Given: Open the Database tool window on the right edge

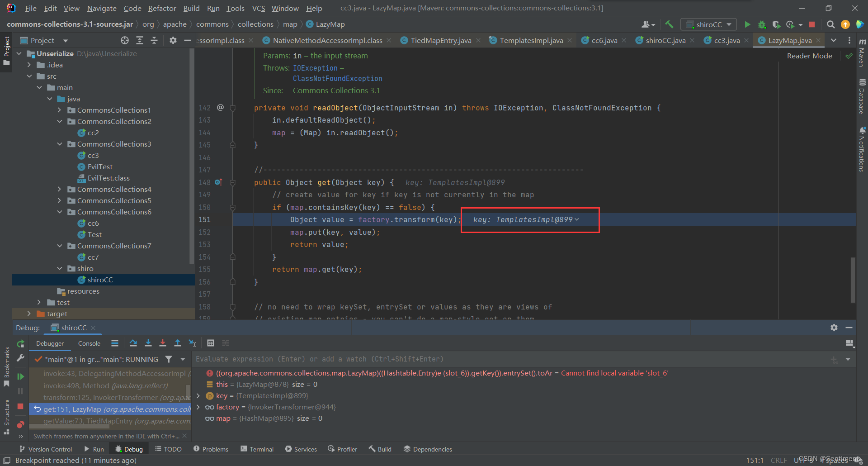Looking at the screenshot, I should pos(862,96).
